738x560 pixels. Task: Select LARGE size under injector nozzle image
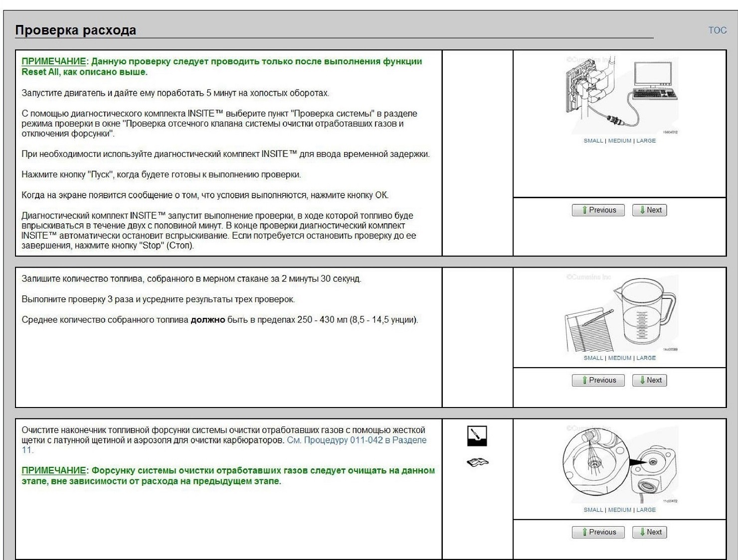[x=646, y=510]
